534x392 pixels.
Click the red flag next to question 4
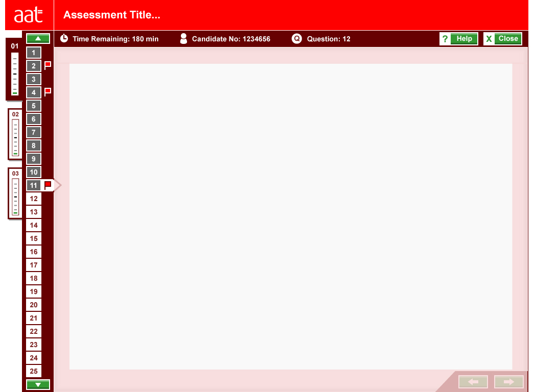click(48, 92)
